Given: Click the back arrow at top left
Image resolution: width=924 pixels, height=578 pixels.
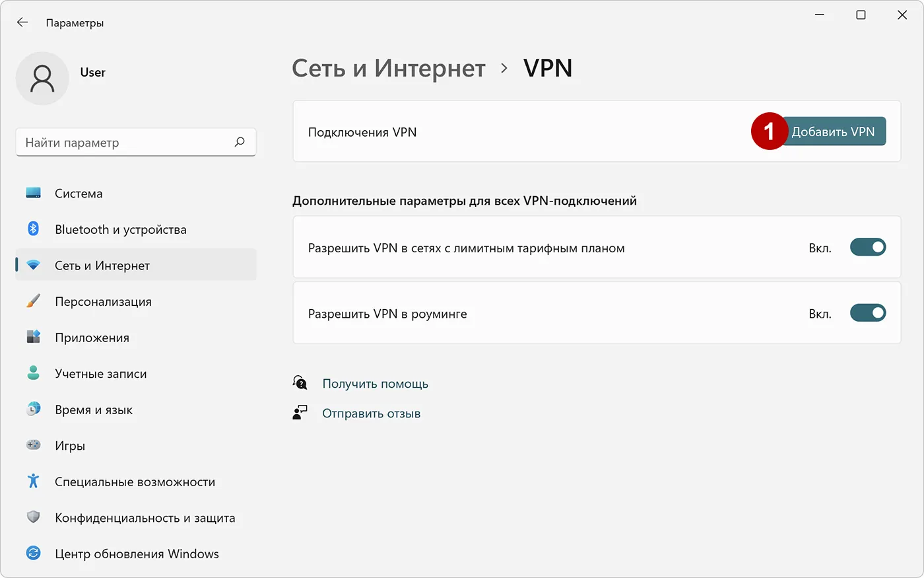Looking at the screenshot, I should [x=22, y=22].
